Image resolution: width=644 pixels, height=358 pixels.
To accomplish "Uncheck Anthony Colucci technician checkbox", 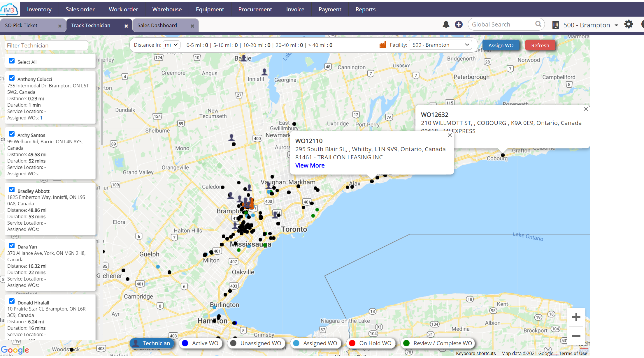I will point(12,78).
